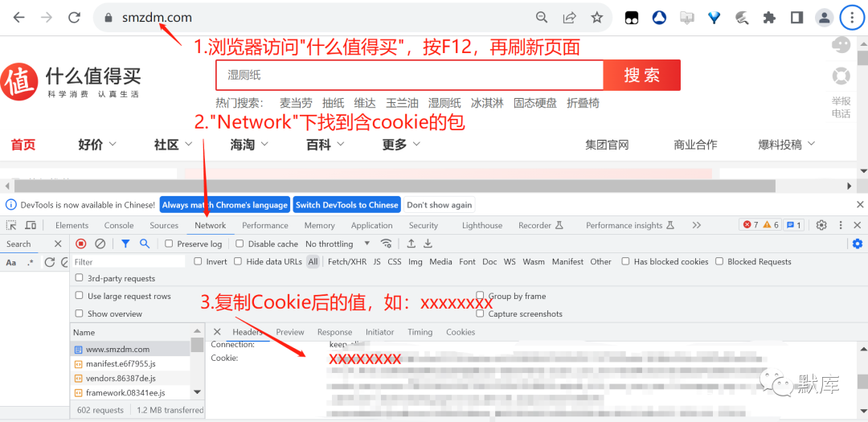Open Chrome three-dot menu
This screenshot has height=422, width=868.
coord(851,18)
